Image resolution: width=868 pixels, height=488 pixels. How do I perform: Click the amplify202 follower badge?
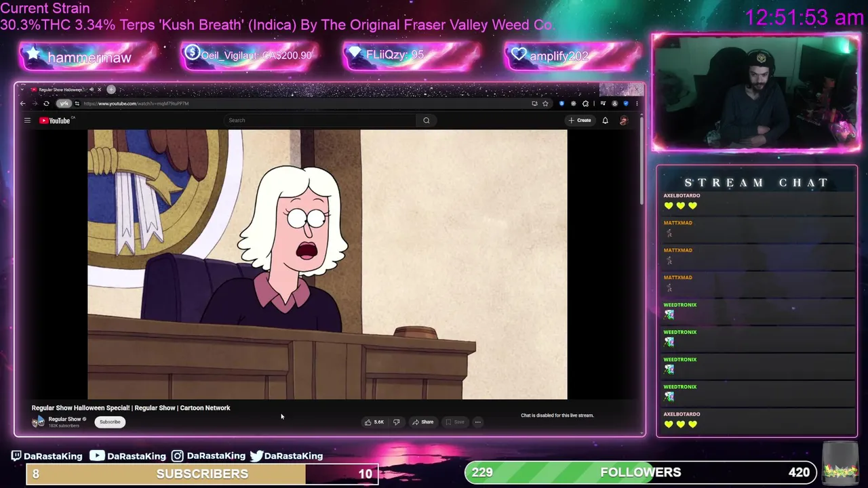tap(573, 56)
